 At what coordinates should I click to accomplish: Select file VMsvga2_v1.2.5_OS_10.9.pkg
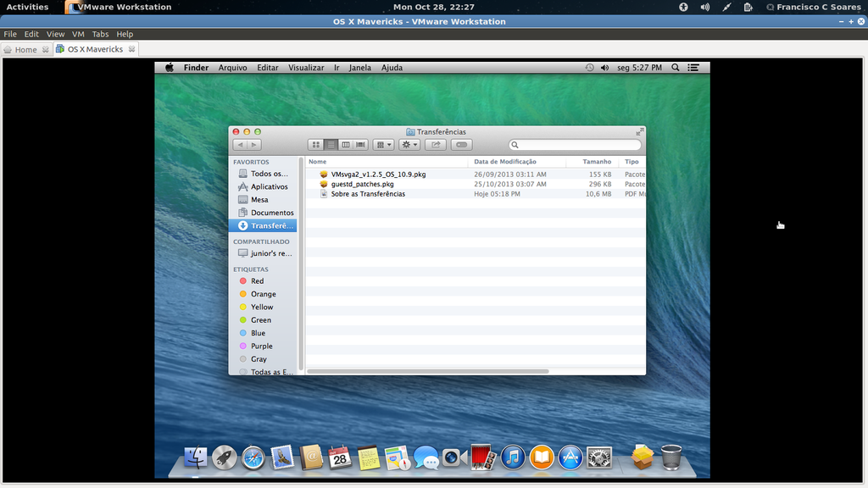476,175
